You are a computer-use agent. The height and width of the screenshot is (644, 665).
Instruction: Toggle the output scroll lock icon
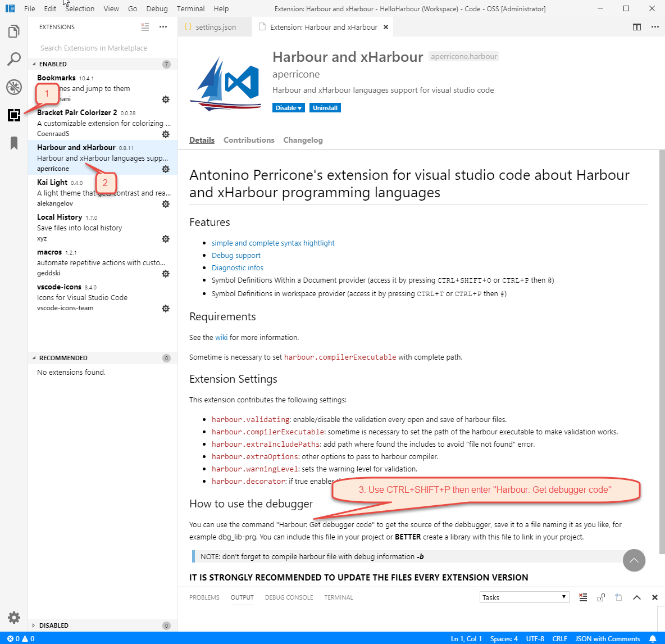[601, 597]
